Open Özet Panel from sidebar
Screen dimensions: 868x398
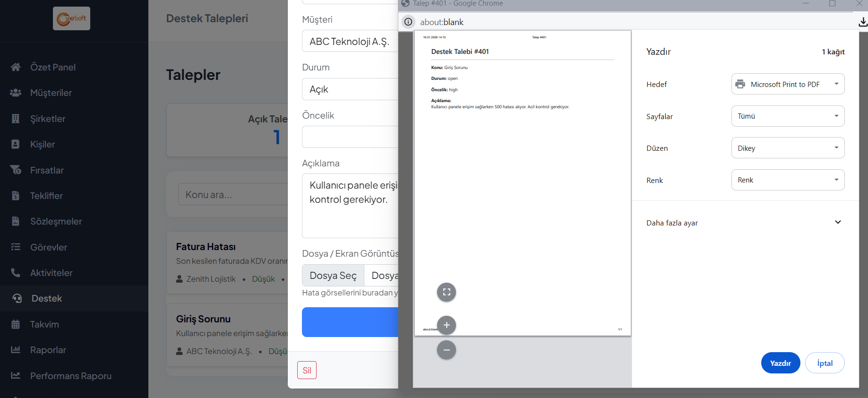click(x=52, y=67)
